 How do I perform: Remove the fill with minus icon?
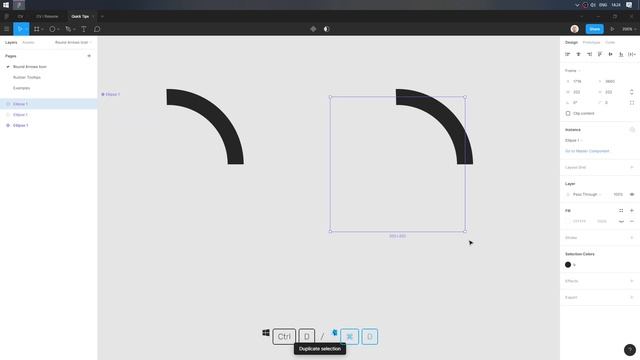tap(632, 221)
